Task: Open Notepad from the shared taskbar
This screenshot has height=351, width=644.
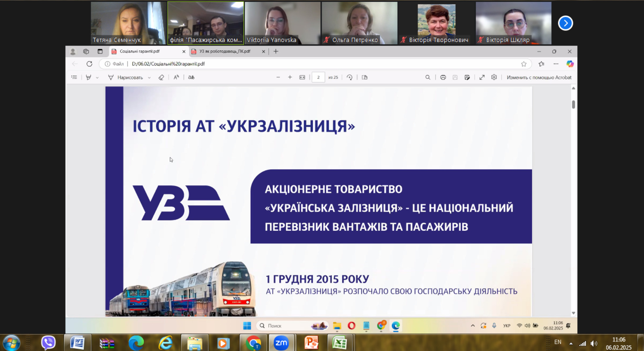Action: tap(366, 326)
